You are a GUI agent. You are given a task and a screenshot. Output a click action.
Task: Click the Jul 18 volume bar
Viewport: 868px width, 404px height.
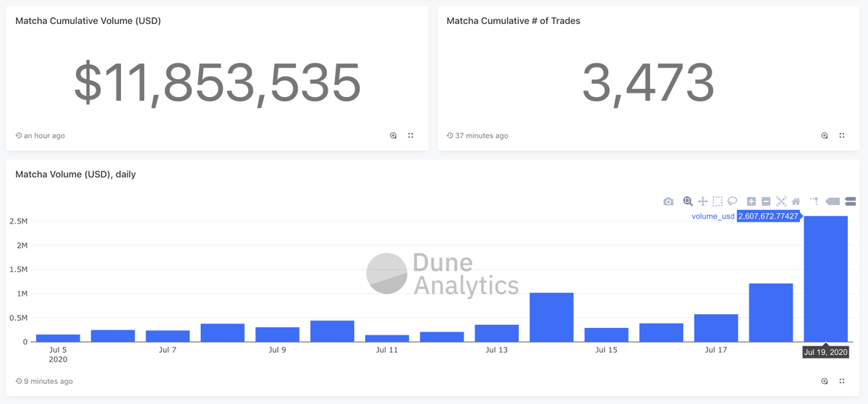click(x=770, y=312)
